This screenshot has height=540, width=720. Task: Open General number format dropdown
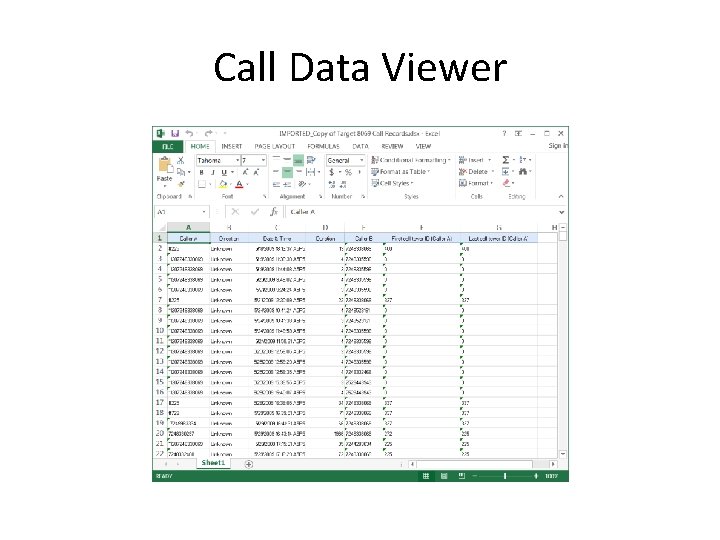(361, 160)
